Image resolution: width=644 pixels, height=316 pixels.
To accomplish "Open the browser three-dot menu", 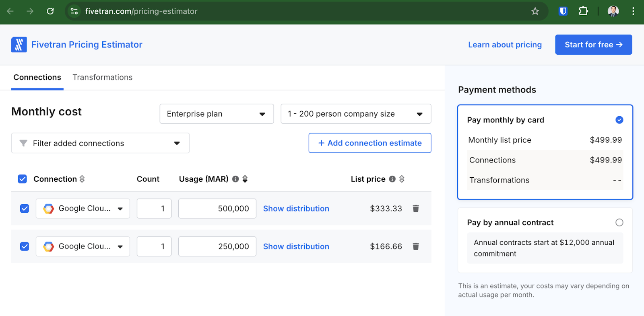I will pos(633,11).
